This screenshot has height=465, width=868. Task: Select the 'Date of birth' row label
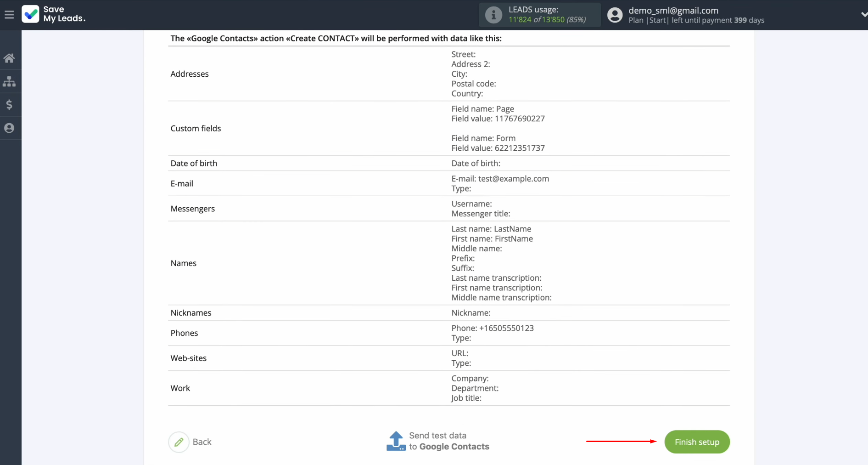point(194,164)
